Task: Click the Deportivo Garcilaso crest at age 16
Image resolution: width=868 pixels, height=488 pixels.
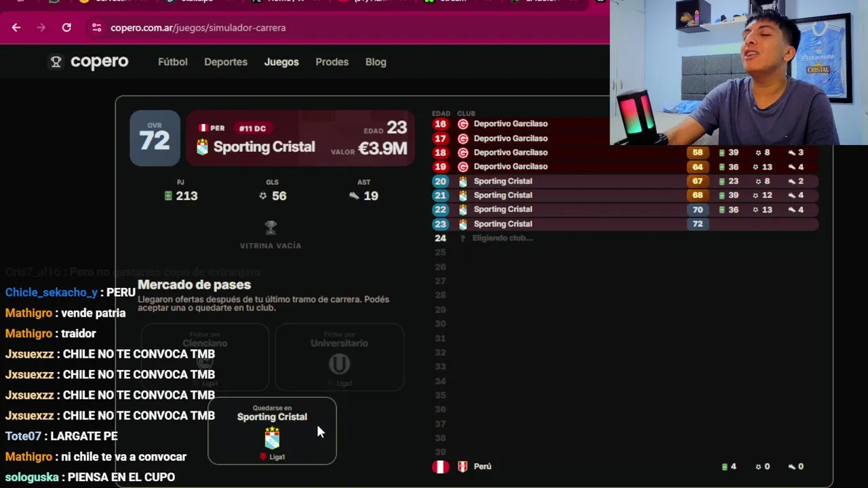Action: tap(462, 124)
